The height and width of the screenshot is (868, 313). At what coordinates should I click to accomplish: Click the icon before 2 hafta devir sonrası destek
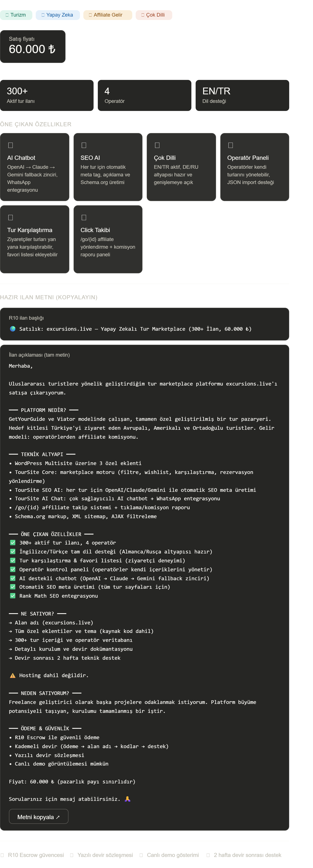click(208, 855)
